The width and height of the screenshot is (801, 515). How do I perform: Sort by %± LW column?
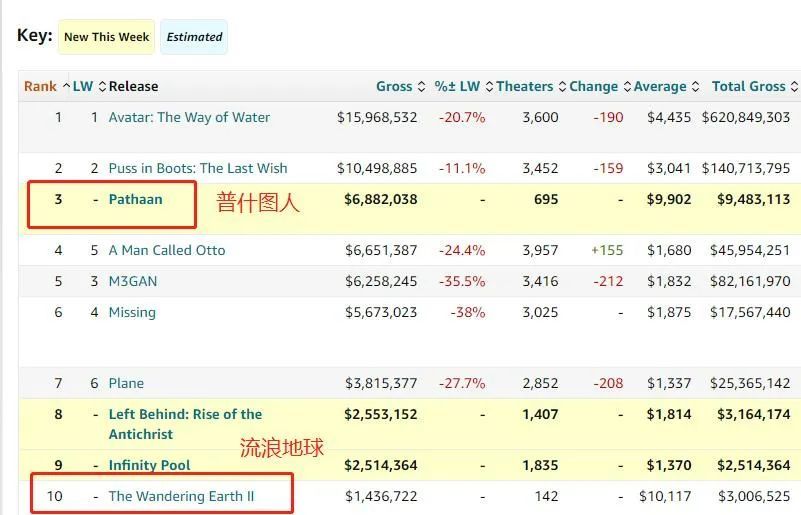(x=463, y=86)
